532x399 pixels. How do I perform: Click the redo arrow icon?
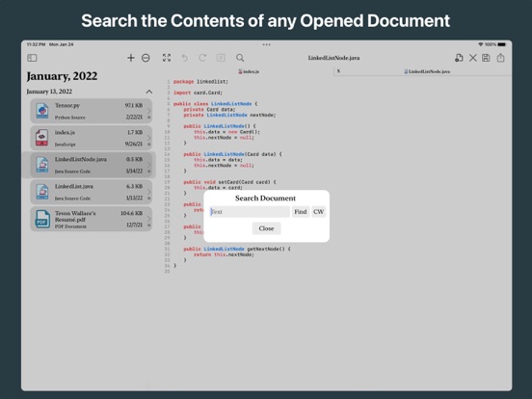[x=202, y=58]
